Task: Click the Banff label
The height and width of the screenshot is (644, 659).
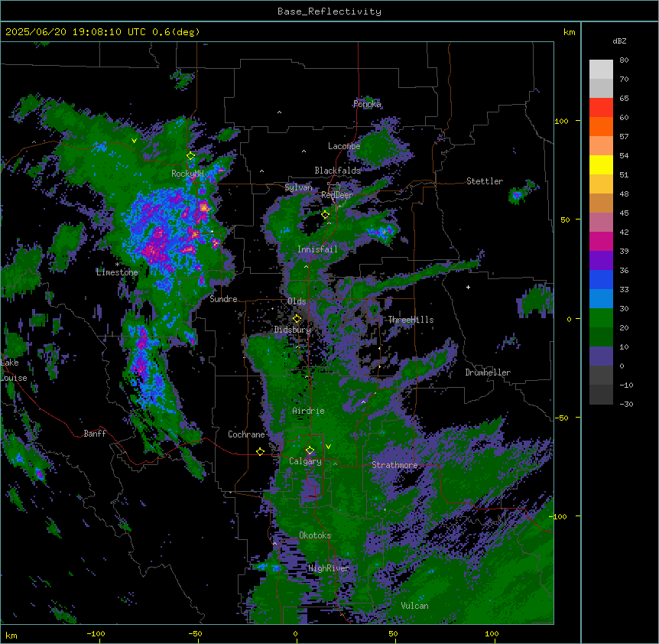Action: 95,434
